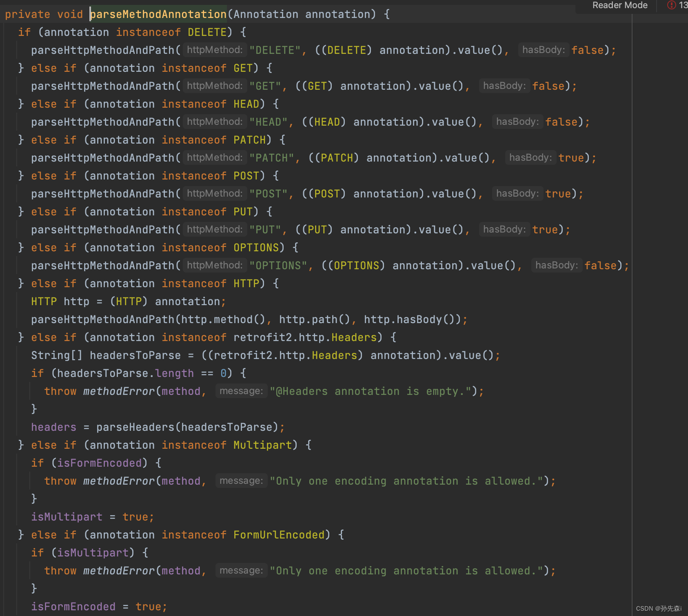Click the "@Headers annotation is empty." string
This screenshot has width=688, height=616.
click(x=371, y=391)
